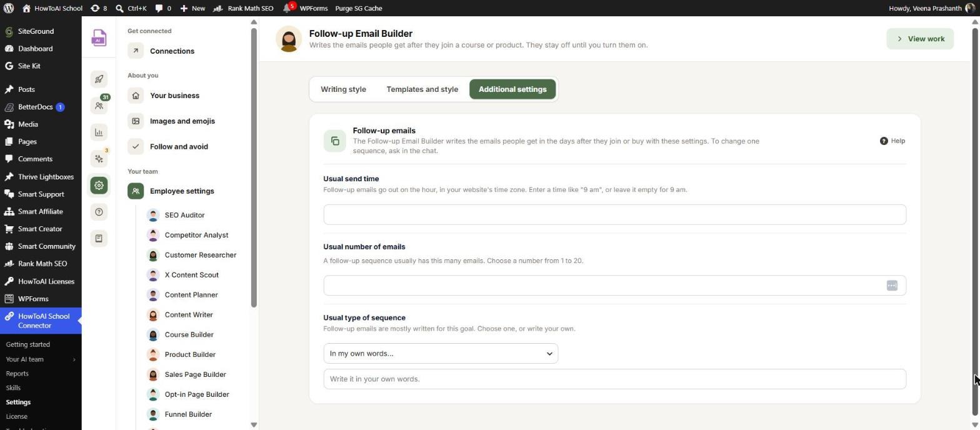The height and width of the screenshot is (430, 980).
Task: Open the New content menu in admin bar
Action: click(x=192, y=8)
